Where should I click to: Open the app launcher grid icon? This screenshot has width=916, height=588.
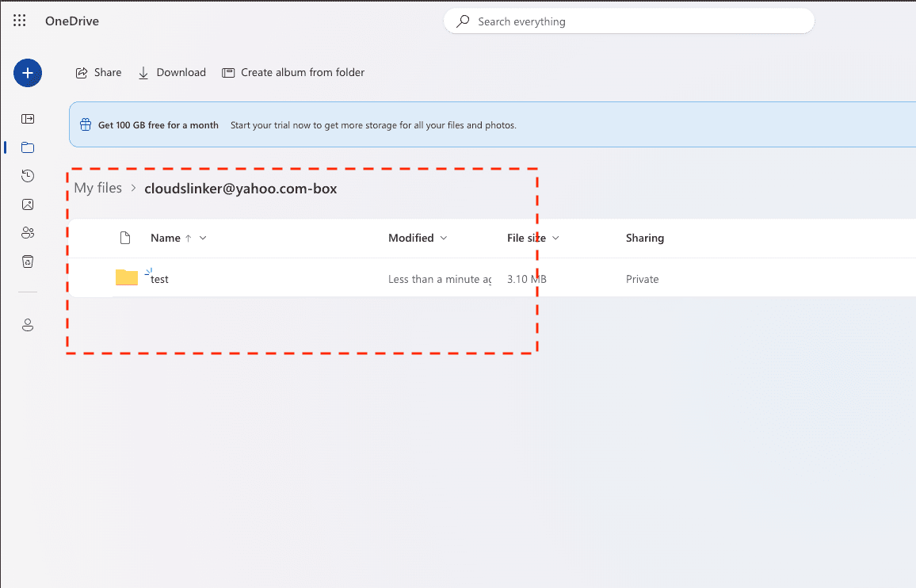[19, 21]
